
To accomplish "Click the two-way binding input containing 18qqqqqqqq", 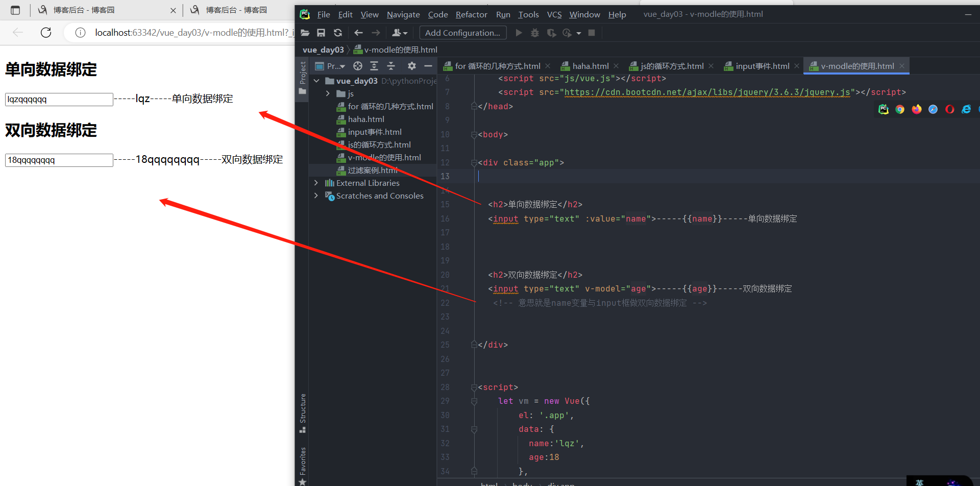I will pos(59,160).
